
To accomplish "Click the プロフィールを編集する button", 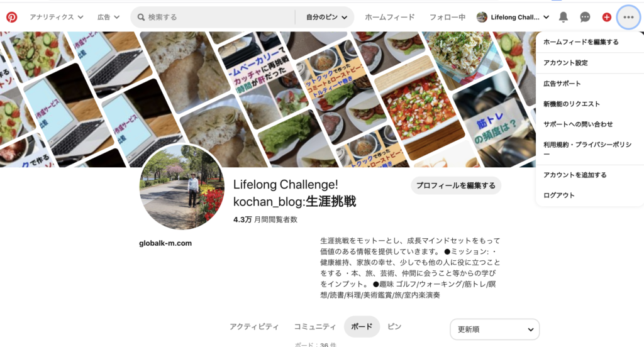I will click(456, 185).
